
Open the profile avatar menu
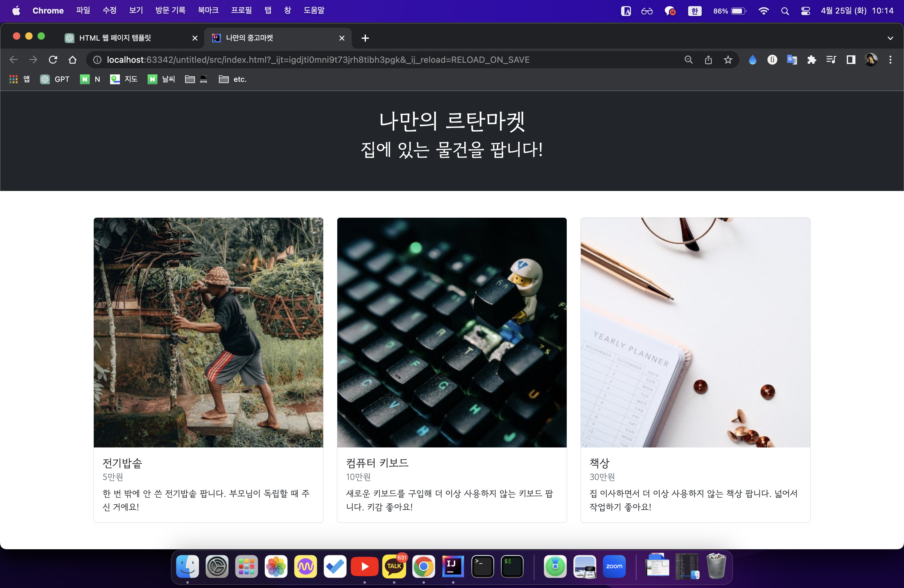[x=870, y=60]
